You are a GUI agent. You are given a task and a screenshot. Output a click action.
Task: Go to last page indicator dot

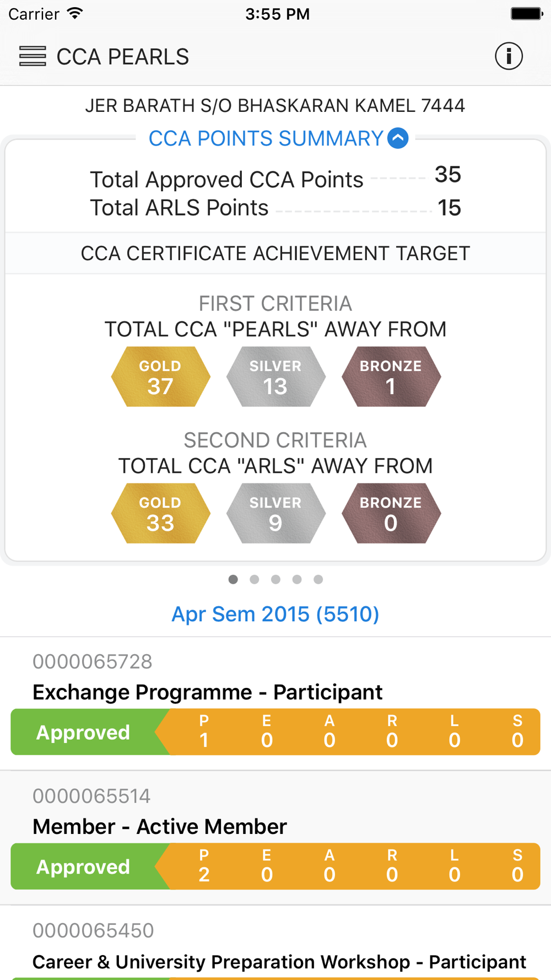(x=318, y=579)
